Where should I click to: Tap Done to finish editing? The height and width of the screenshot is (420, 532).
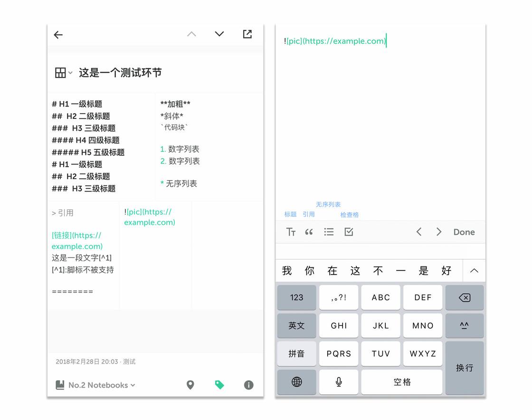tap(464, 232)
